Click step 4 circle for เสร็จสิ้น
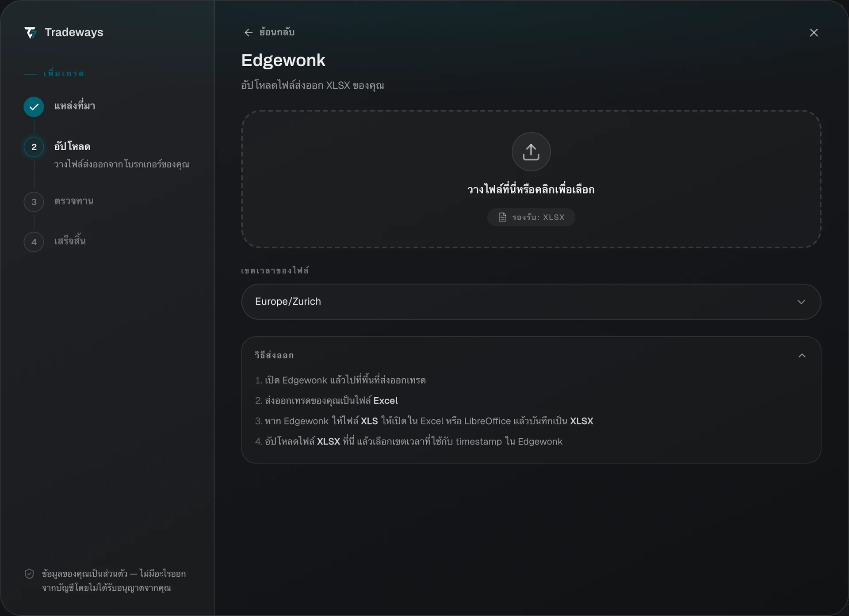 click(x=34, y=242)
